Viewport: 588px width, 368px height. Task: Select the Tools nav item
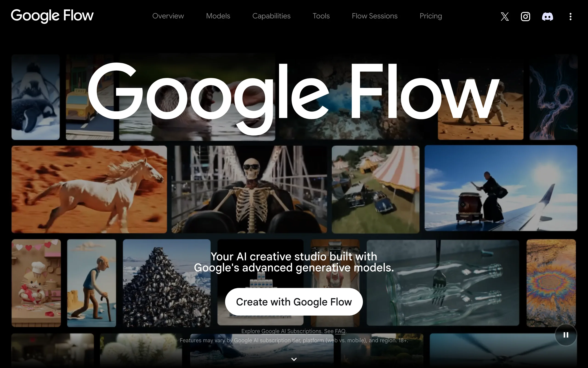point(321,16)
